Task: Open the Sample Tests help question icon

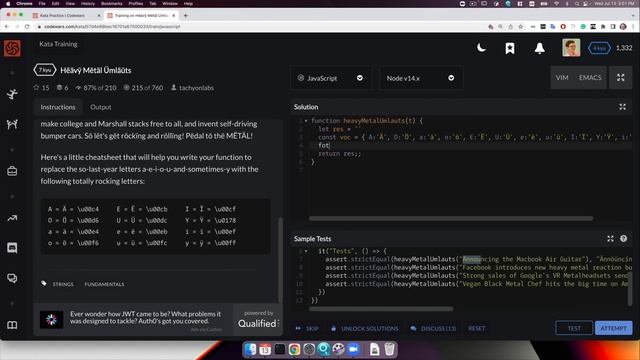Action: click(623, 239)
